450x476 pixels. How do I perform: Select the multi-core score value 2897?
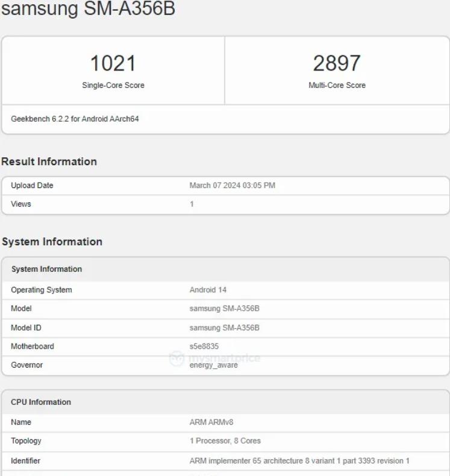(x=337, y=63)
